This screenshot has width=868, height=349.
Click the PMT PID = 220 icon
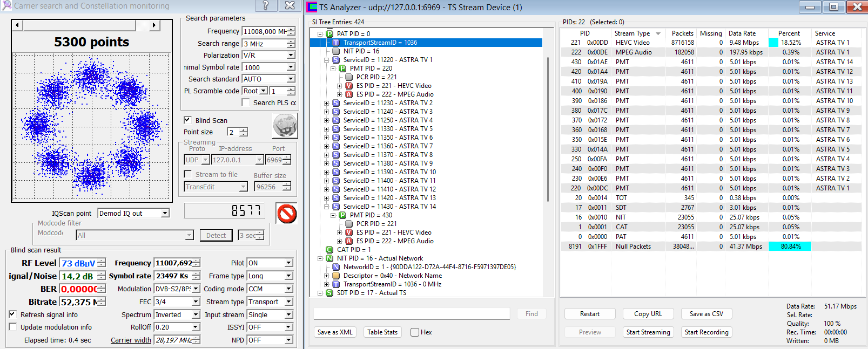pyautogui.click(x=342, y=69)
